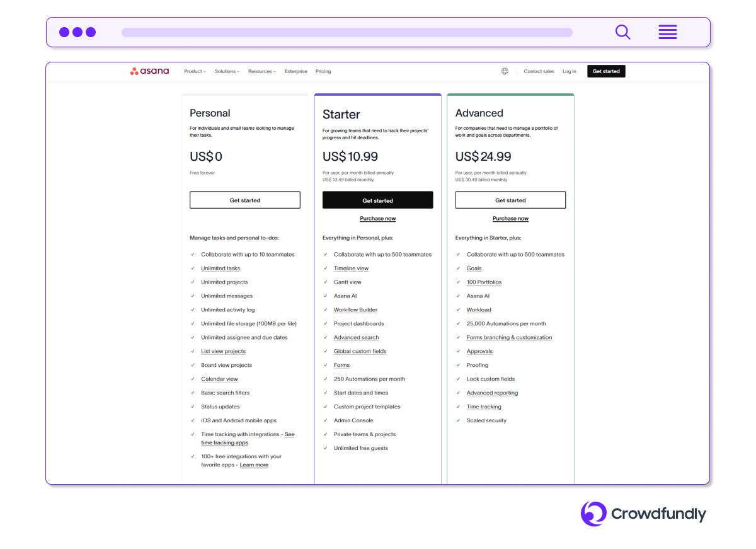This screenshot has width=756, height=549.
Task: Open the Time tracking feature link
Action: pyautogui.click(x=484, y=407)
